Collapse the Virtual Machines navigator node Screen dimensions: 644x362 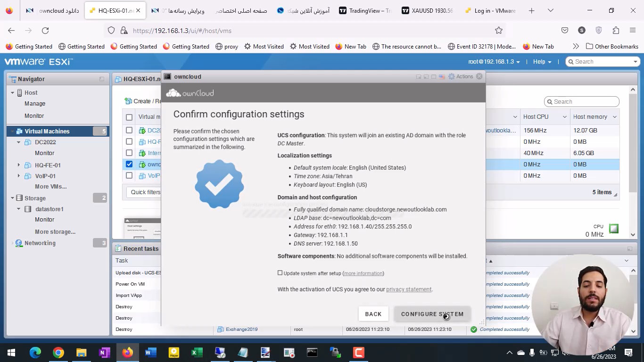tap(13, 132)
